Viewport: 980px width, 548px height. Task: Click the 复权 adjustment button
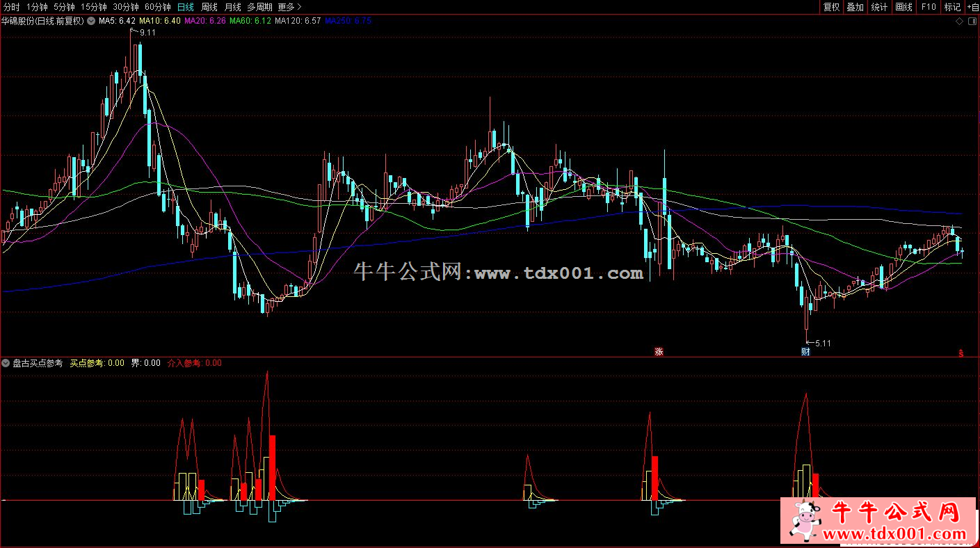[831, 7]
